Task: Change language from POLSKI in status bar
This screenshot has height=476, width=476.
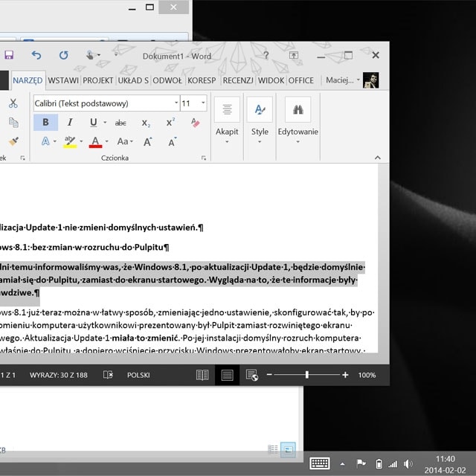Action: pos(138,375)
